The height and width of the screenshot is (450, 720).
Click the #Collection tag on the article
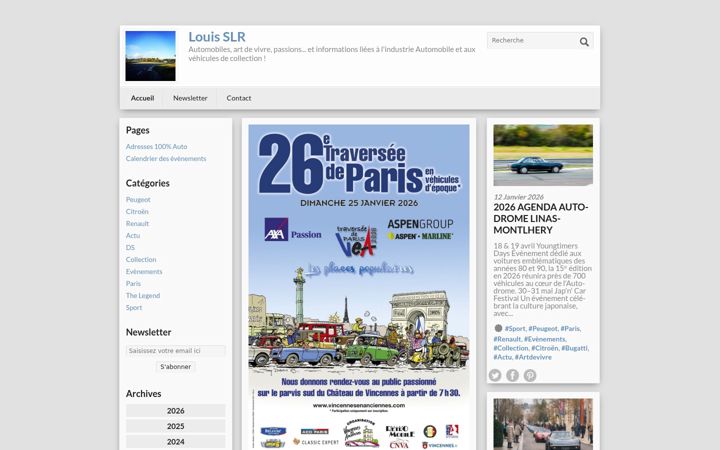click(511, 348)
